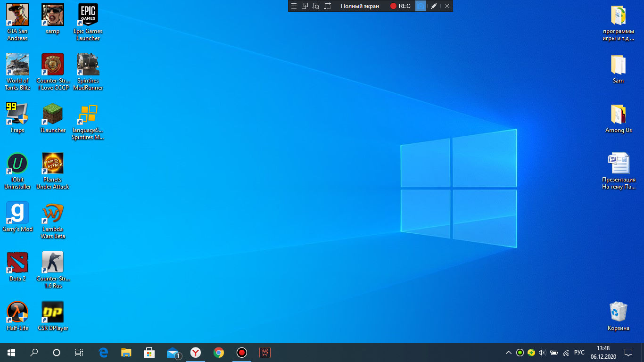Click the window selection icon in recorder bar
The width and height of the screenshot is (644, 362).
click(305, 6)
